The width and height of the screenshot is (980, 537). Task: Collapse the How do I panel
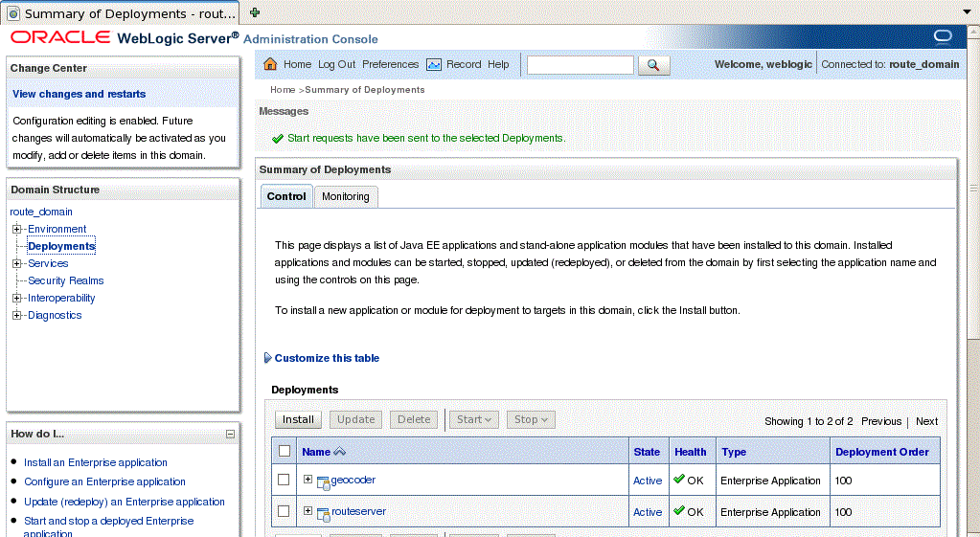(230, 434)
